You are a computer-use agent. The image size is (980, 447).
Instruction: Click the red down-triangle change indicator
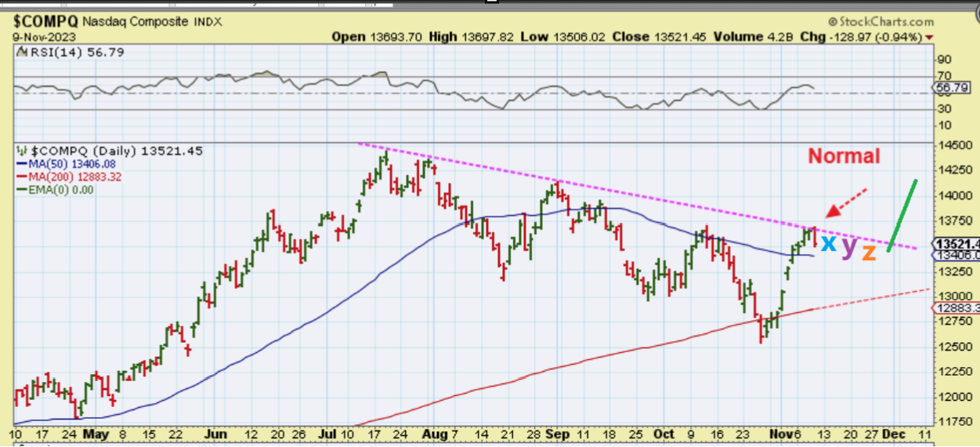click(929, 38)
